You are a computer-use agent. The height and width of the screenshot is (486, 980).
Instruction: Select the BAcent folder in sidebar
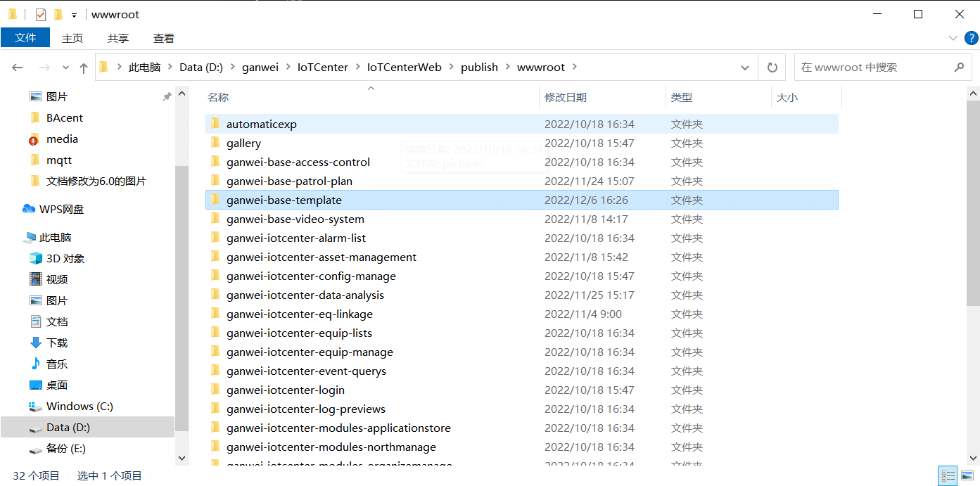65,118
